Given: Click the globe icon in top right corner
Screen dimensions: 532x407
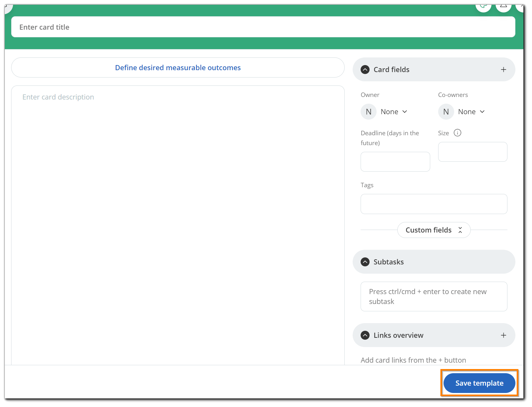Looking at the screenshot, I should coord(483,6).
